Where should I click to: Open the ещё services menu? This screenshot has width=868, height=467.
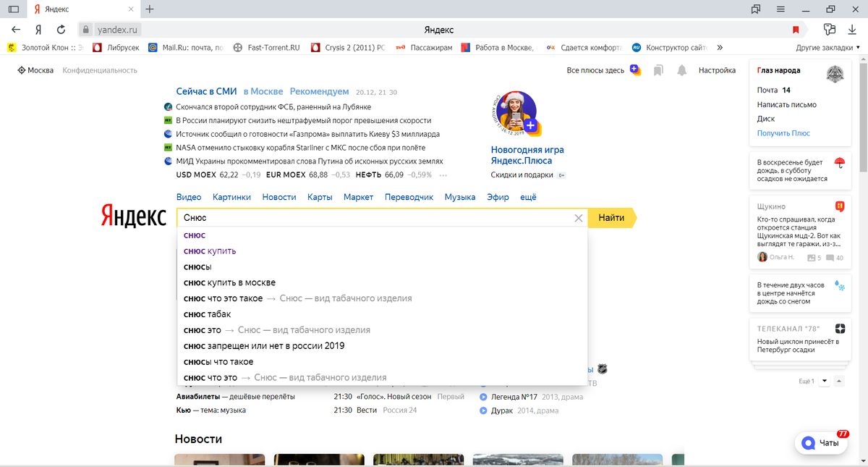528,197
